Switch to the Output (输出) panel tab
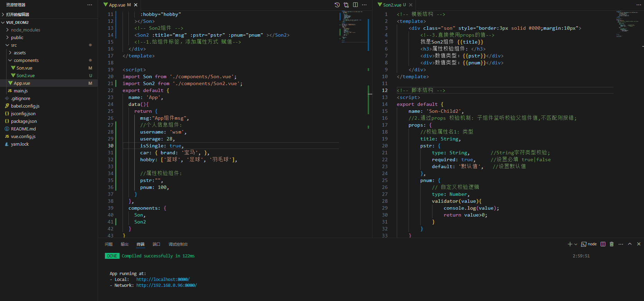 point(125,244)
